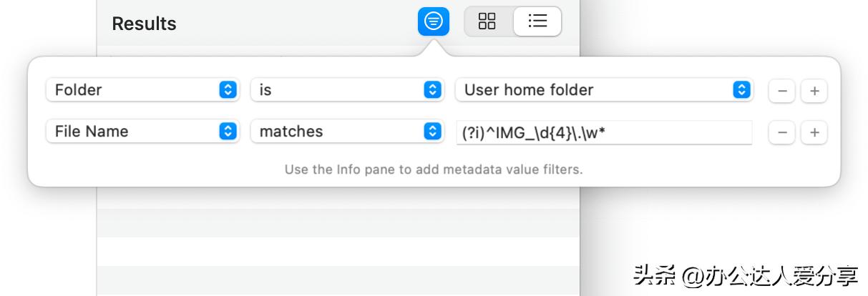Add a filter row after File Name
The height and width of the screenshot is (296, 868).
coord(814,132)
